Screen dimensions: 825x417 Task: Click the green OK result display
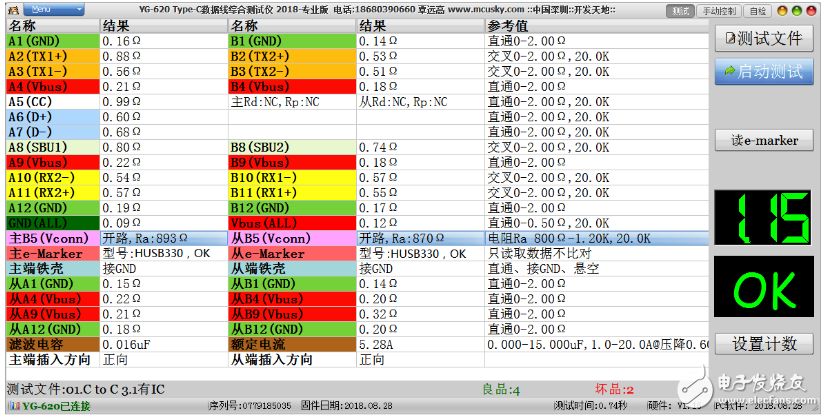[763, 287]
